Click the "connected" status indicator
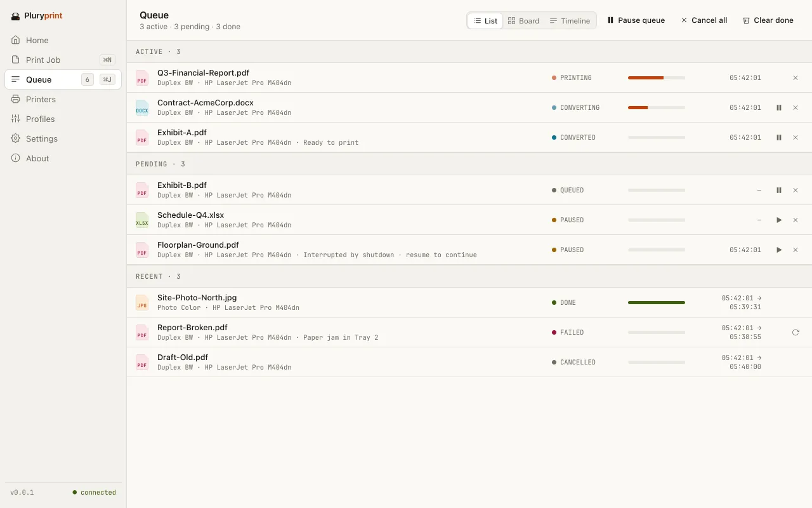Screen dimensions: 812x508 click(x=95, y=492)
